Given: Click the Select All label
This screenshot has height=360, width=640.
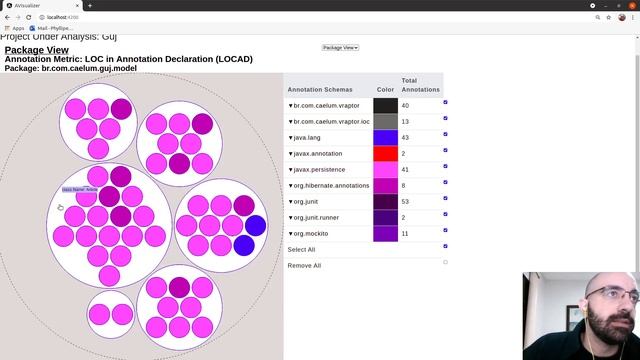Looking at the screenshot, I should coord(301,249).
